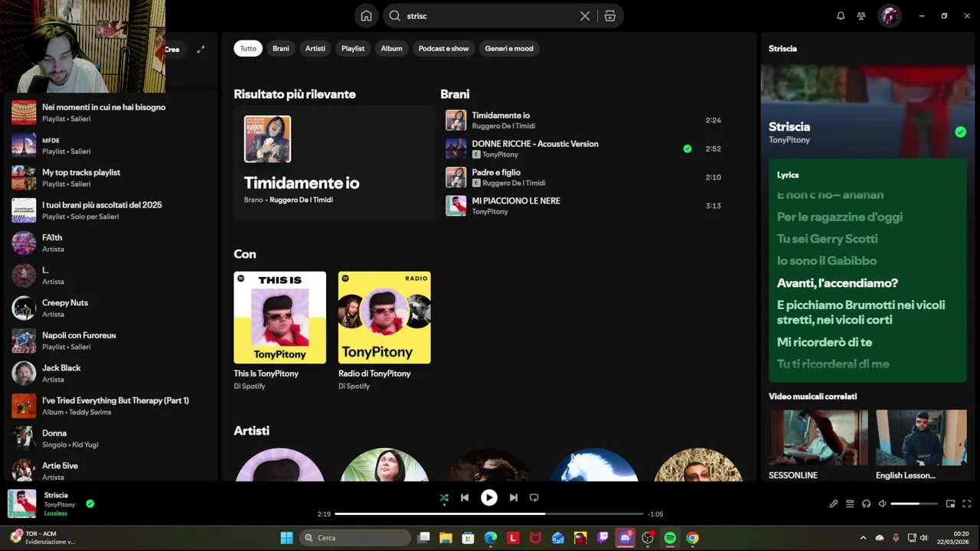
Task: Open the connect-to-device headphones icon
Action: [866, 504]
